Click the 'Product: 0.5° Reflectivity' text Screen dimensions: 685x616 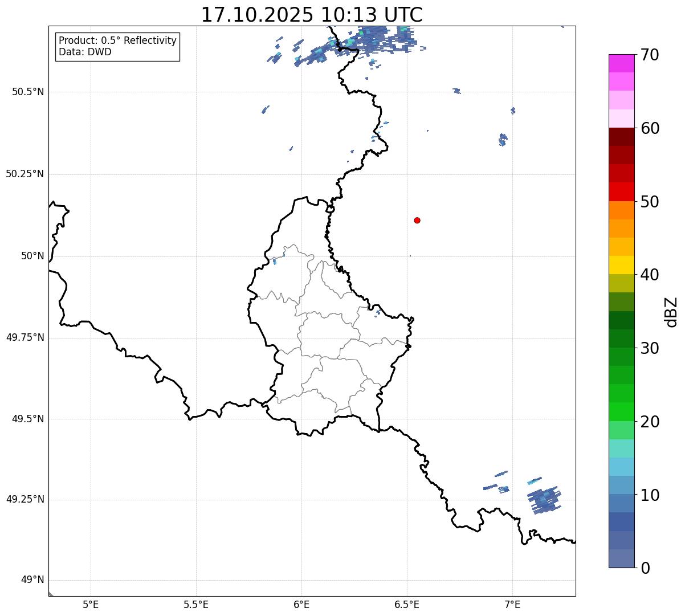coord(117,41)
